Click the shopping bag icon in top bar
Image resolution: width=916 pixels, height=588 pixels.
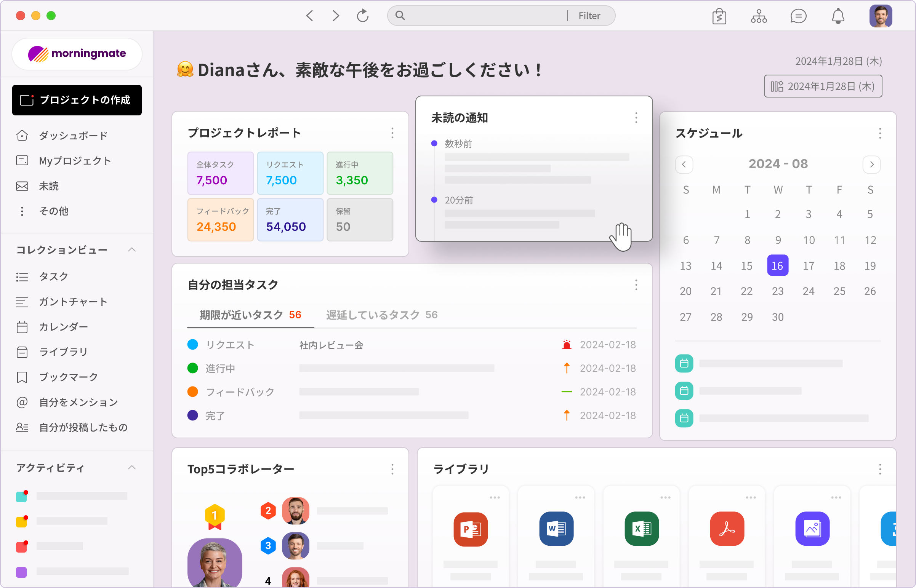tap(719, 16)
